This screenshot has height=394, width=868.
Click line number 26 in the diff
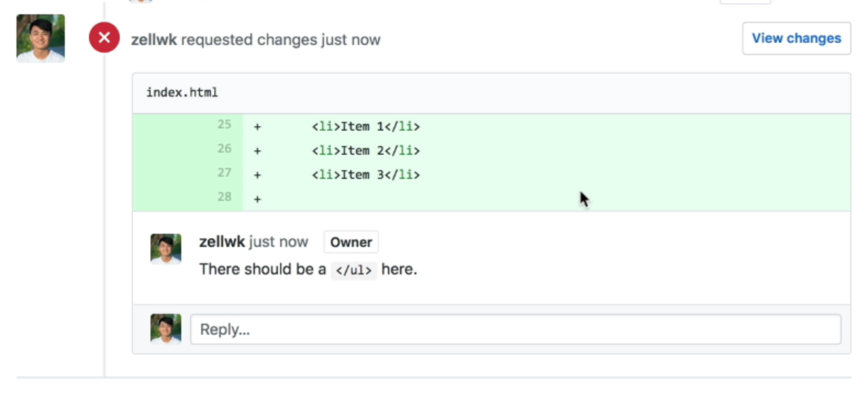[224, 148]
